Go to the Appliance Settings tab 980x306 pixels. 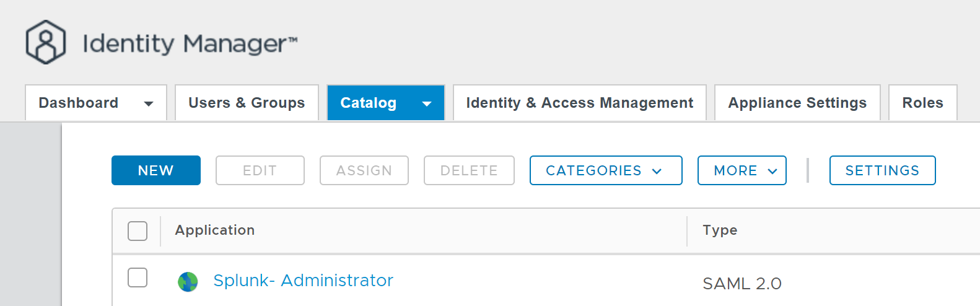[x=797, y=103]
